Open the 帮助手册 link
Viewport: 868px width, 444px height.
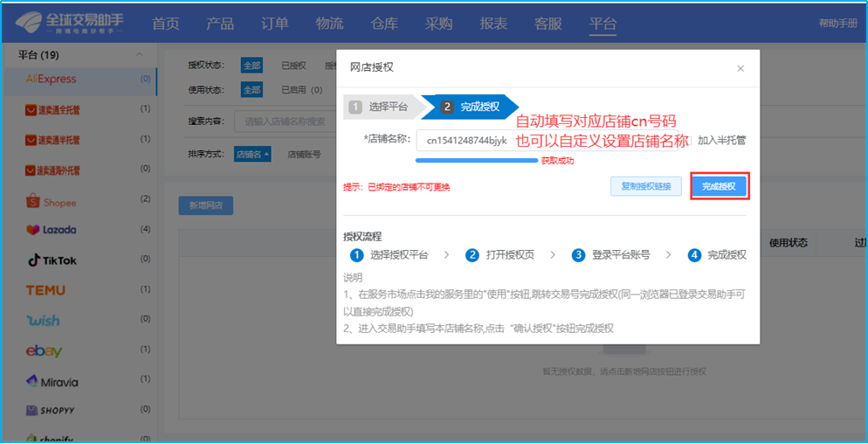tap(838, 24)
